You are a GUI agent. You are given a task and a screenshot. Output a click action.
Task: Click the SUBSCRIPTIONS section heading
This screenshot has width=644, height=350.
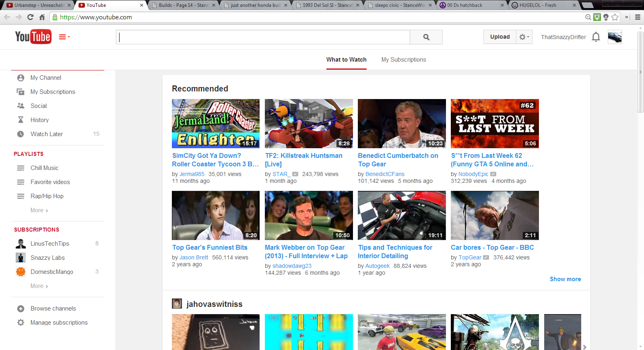pos(37,230)
